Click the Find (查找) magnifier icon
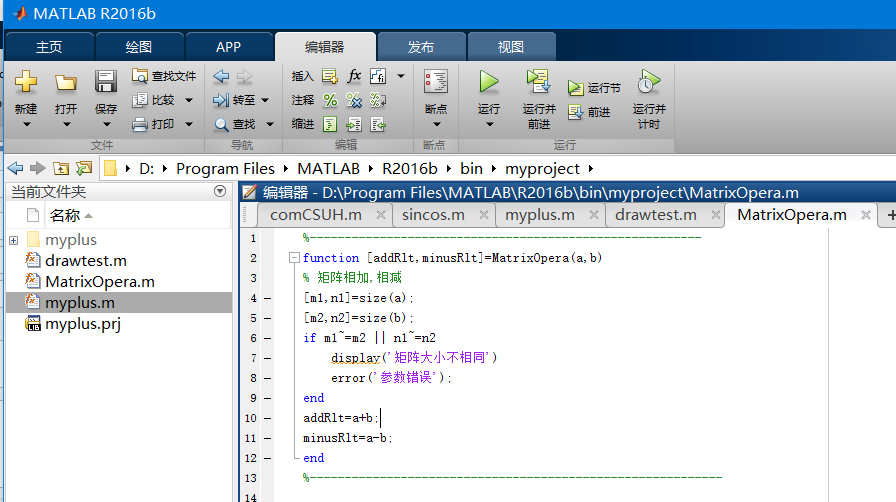896x502 pixels. coord(221,124)
